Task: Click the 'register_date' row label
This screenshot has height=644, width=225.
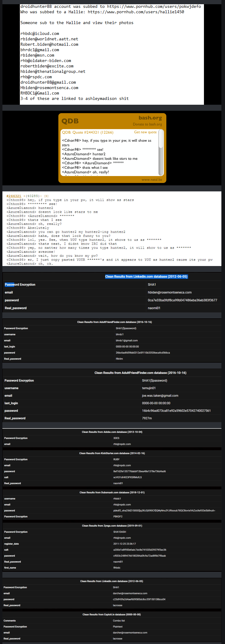Action: (x=11, y=544)
